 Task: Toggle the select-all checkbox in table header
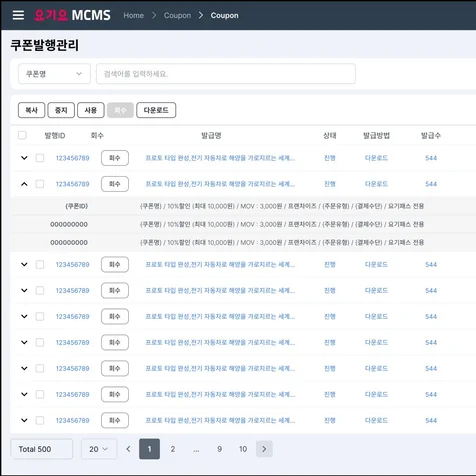point(22,135)
